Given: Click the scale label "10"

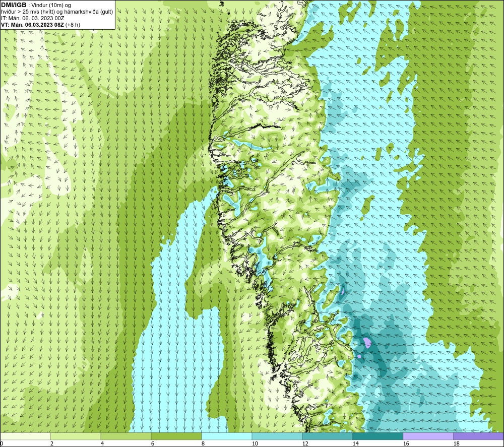Looking at the screenshot, I should coord(255,443).
